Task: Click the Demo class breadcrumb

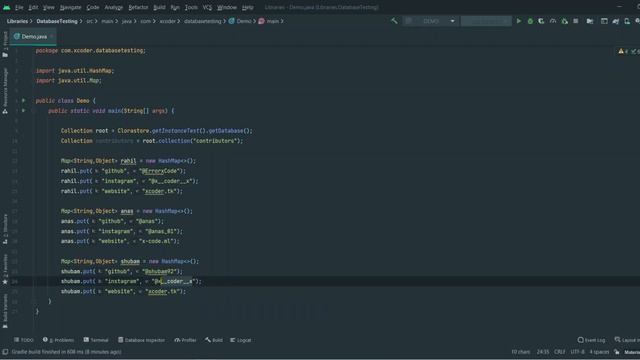Action: pyautogui.click(x=240, y=21)
